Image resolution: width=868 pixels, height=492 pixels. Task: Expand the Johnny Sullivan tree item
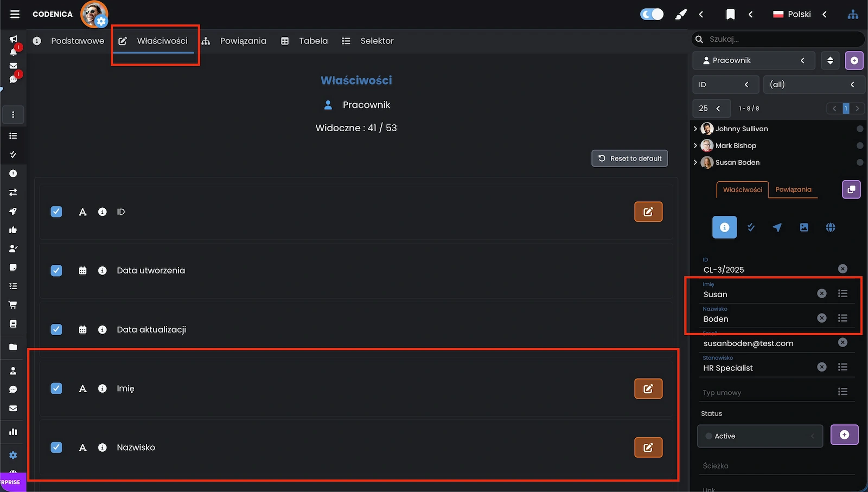click(695, 129)
